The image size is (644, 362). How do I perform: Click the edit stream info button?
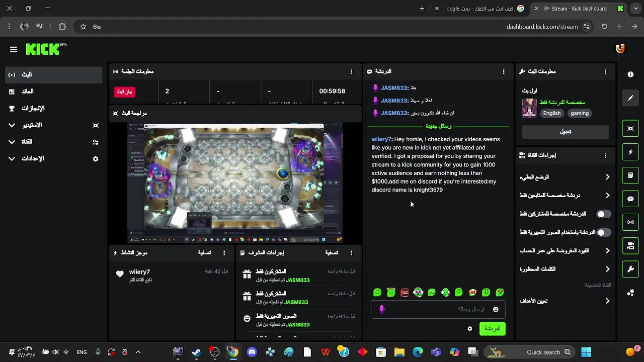click(566, 132)
